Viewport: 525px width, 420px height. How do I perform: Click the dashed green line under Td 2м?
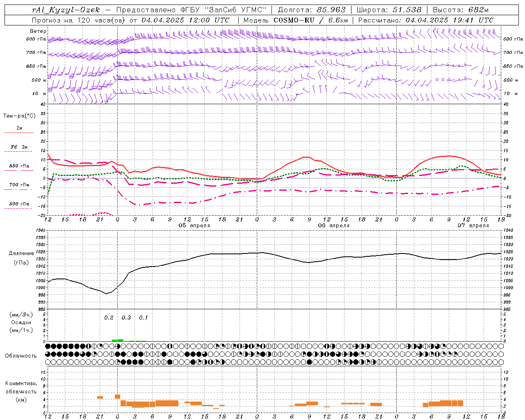coord(18,152)
